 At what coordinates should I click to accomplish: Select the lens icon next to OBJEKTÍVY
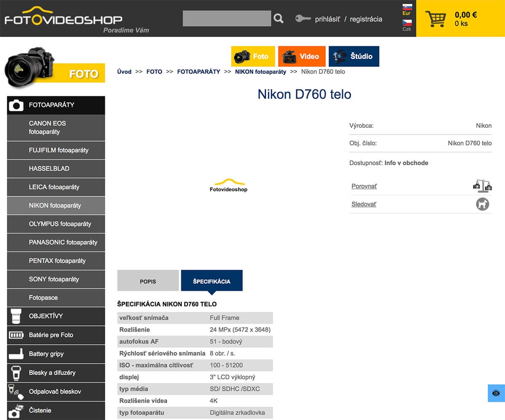tap(16, 316)
